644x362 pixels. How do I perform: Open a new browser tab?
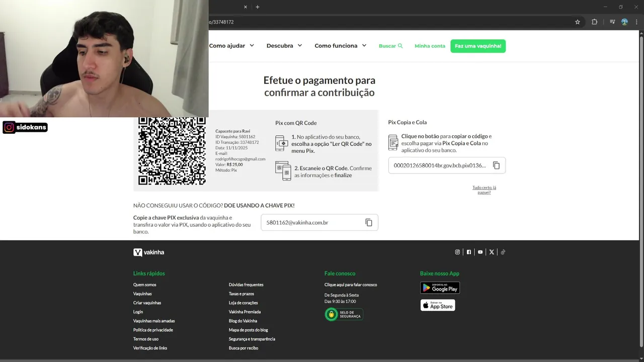[258, 7]
